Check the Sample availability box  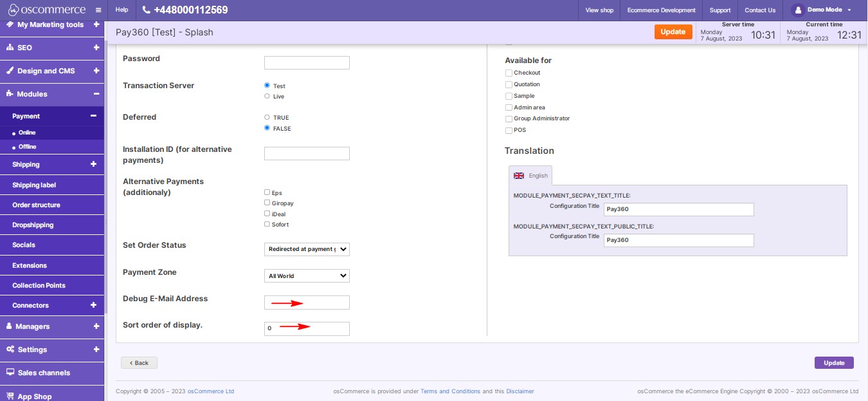click(509, 96)
